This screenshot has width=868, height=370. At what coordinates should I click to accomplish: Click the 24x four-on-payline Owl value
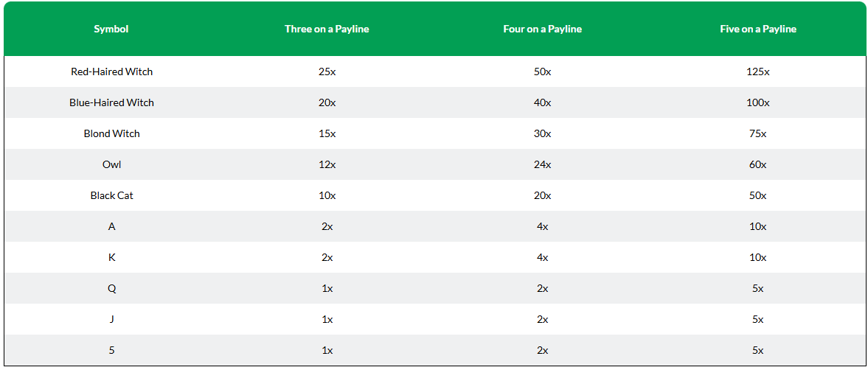coord(543,164)
